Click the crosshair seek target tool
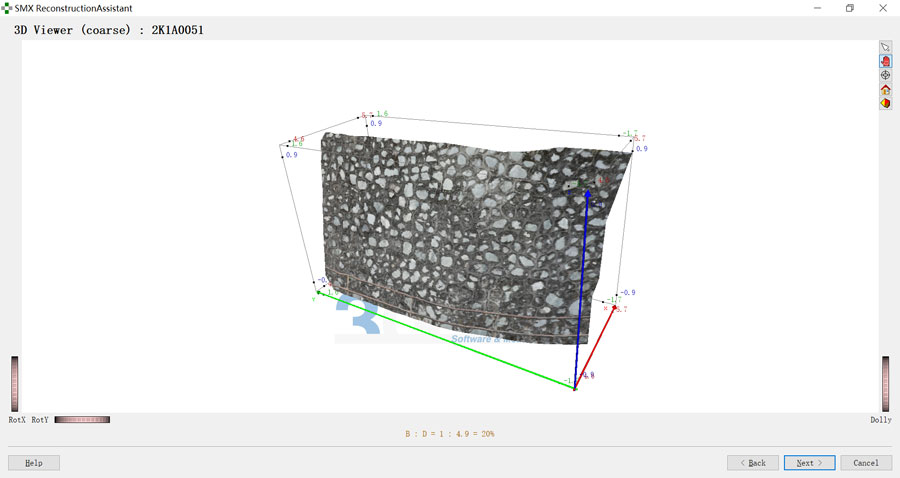The height and width of the screenshot is (478, 900). 885,75
